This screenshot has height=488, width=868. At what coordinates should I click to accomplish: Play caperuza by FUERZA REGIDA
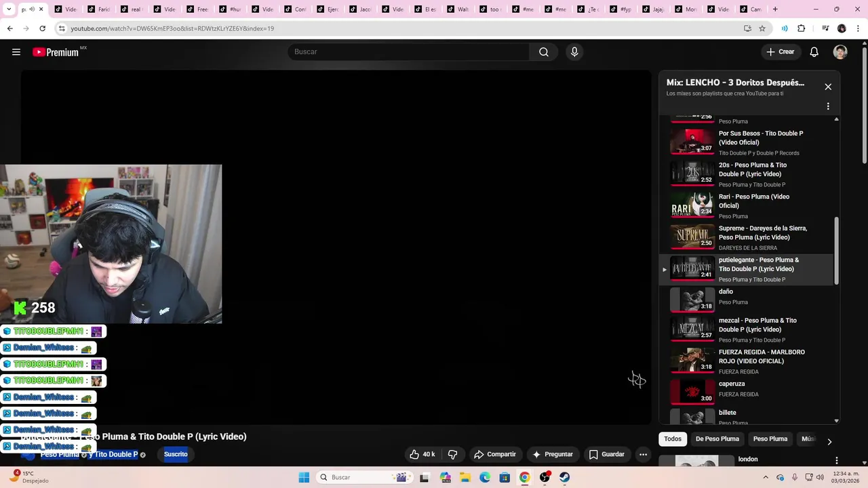point(746,391)
